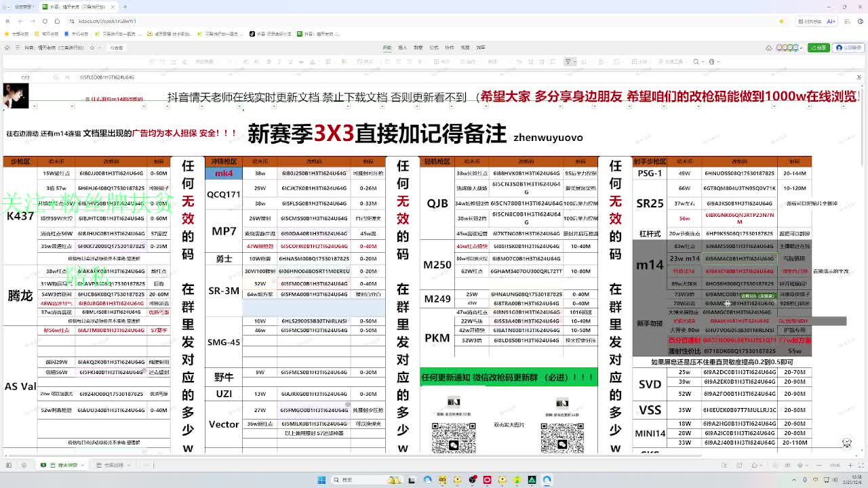Click the green Share button
The height and width of the screenshot is (488, 868).
(x=820, y=47)
